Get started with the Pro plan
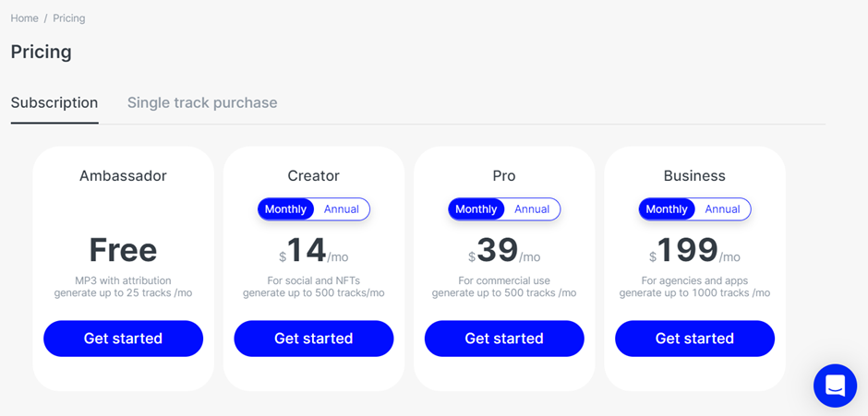 pos(504,339)
